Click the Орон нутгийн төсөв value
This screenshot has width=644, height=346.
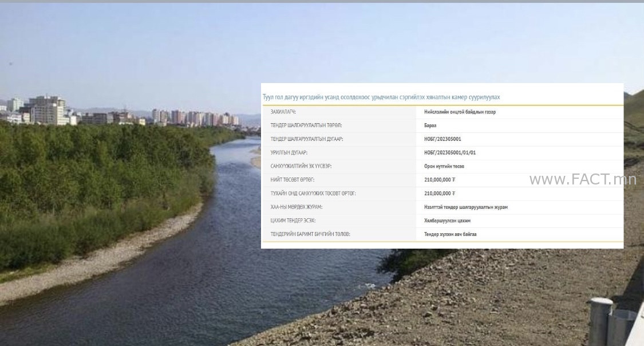tap(444, 166)
